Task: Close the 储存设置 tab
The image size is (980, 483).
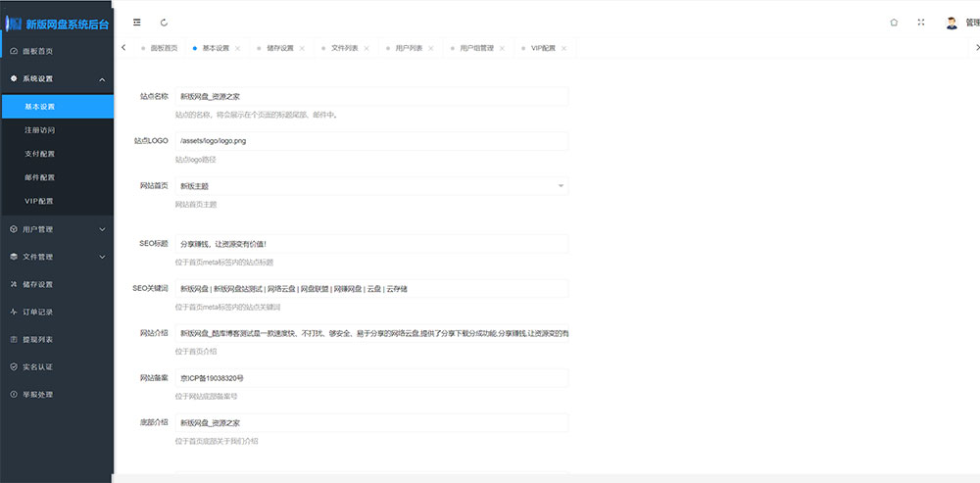Action: tap(302, 48)
